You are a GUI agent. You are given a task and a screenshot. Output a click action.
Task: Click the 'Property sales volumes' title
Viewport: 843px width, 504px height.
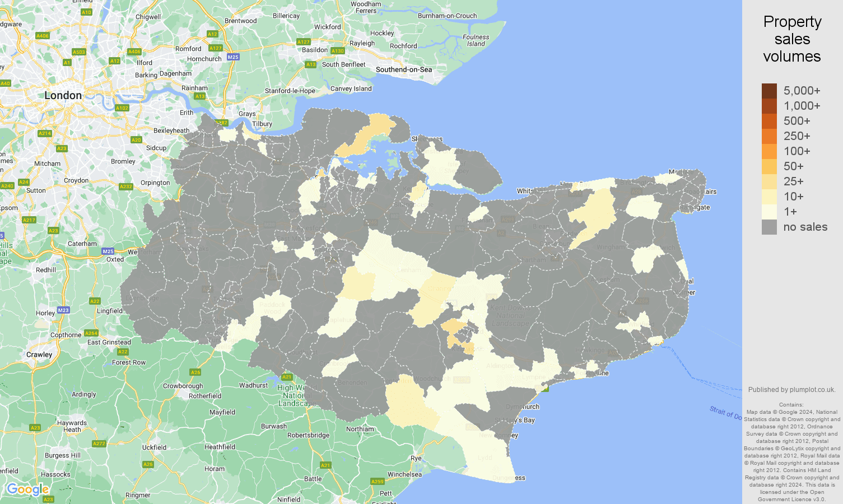[792, 39]
